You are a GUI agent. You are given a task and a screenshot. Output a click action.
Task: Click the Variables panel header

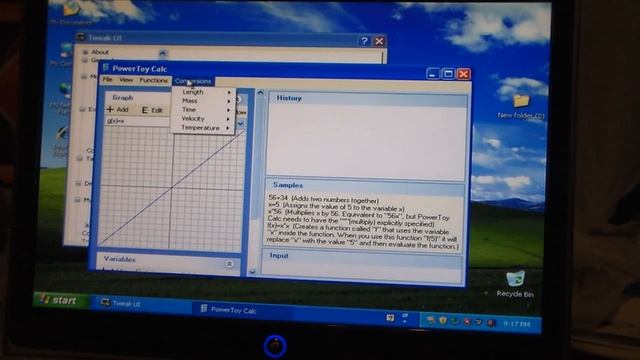click(x=168, y=260)
